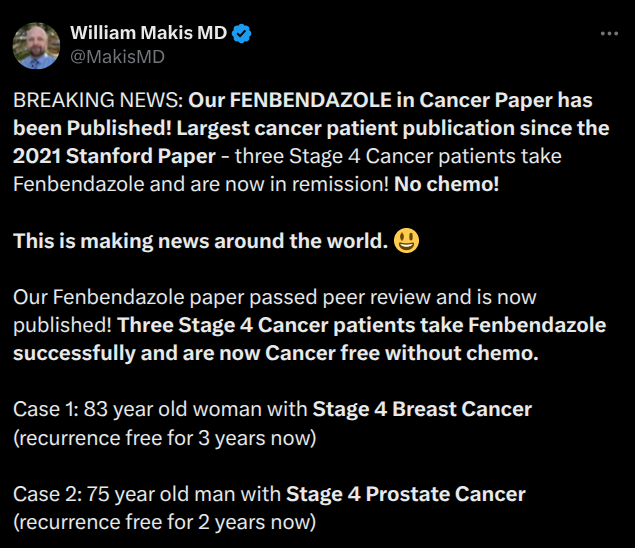Click the bold "Stage 4 Prostate Cancer" text
The image size is (635, 548).
[x=405, y=494]
